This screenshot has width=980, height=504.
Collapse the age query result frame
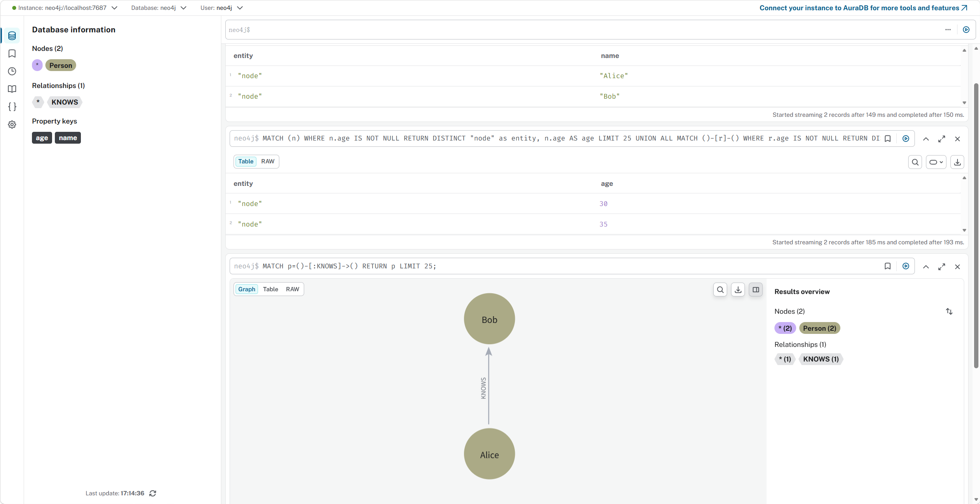pyautogui.click(x=926, y=139)
